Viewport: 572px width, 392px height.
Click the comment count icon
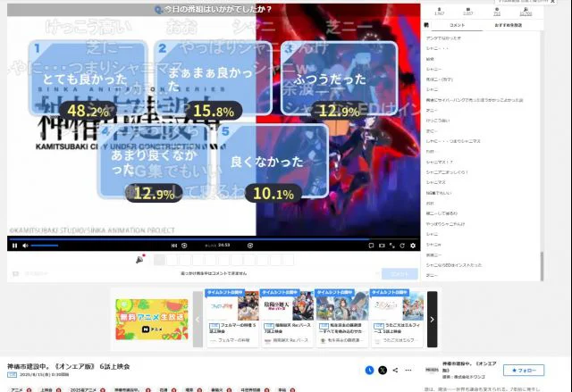[x=468, y=12]
